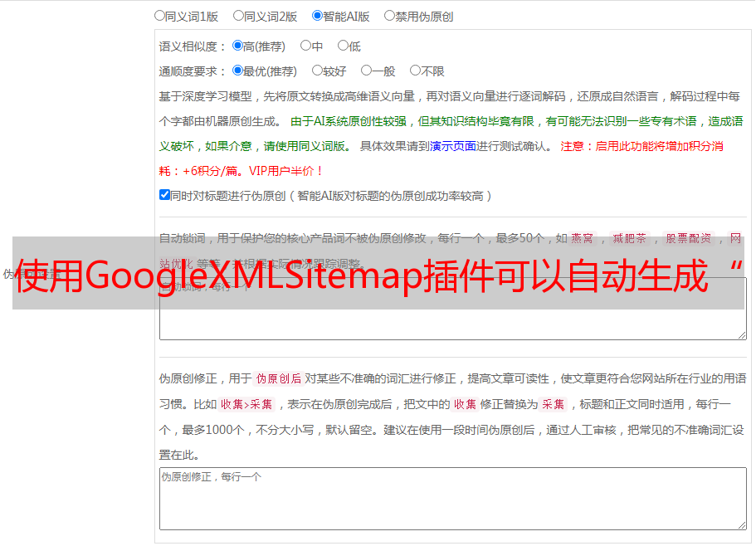Set 语义相似度 to 低
The image size is (756, 546).
(x=343, y=46)
